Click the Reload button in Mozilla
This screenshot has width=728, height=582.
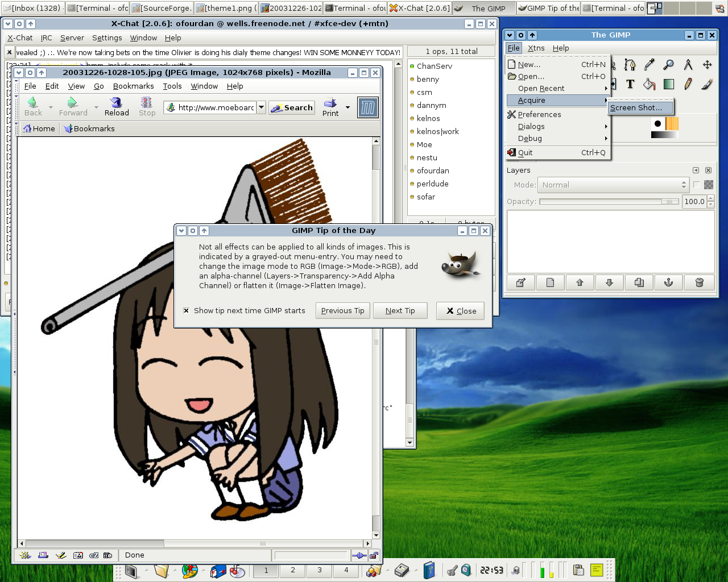click(x=117, y=106)
